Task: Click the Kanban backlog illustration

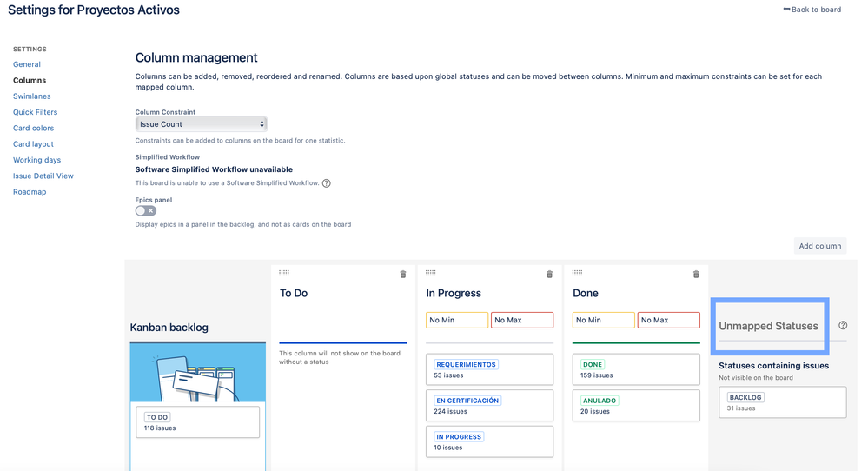Action: [197, 372]
